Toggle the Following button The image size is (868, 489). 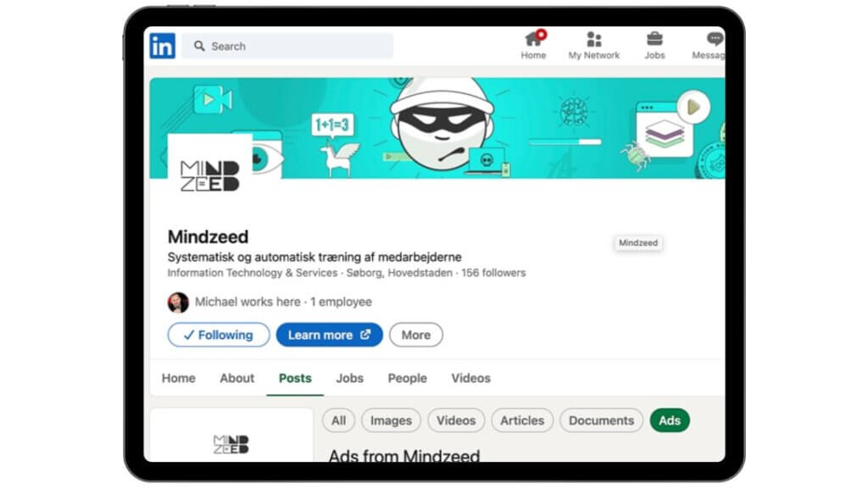[x=219, y=335]
